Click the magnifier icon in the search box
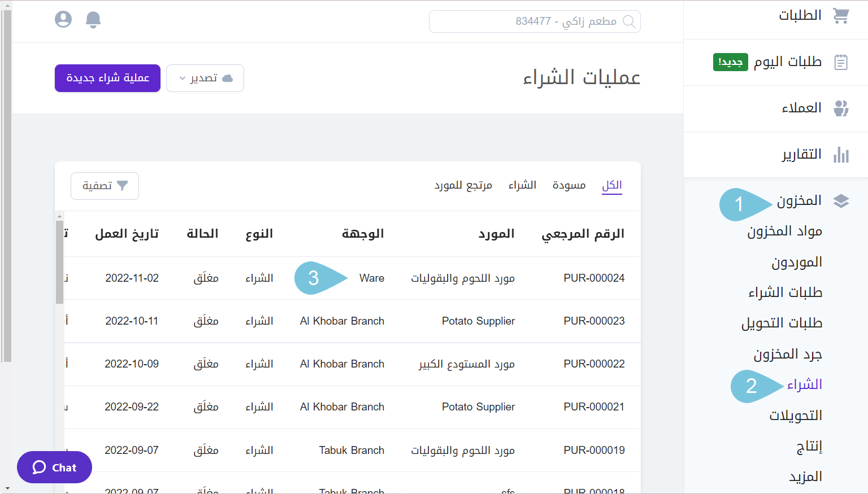868x494 pixels. pyautogui.click(x=629, y=21)
